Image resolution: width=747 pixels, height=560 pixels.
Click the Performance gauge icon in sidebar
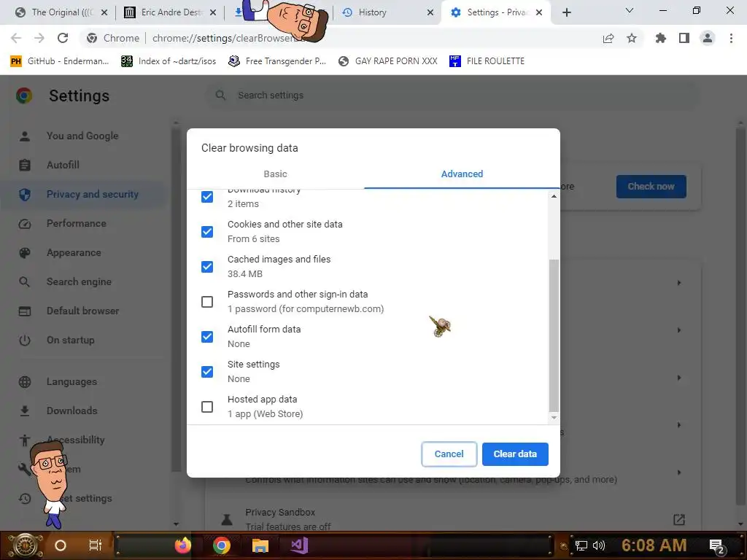tap(25, 223)
